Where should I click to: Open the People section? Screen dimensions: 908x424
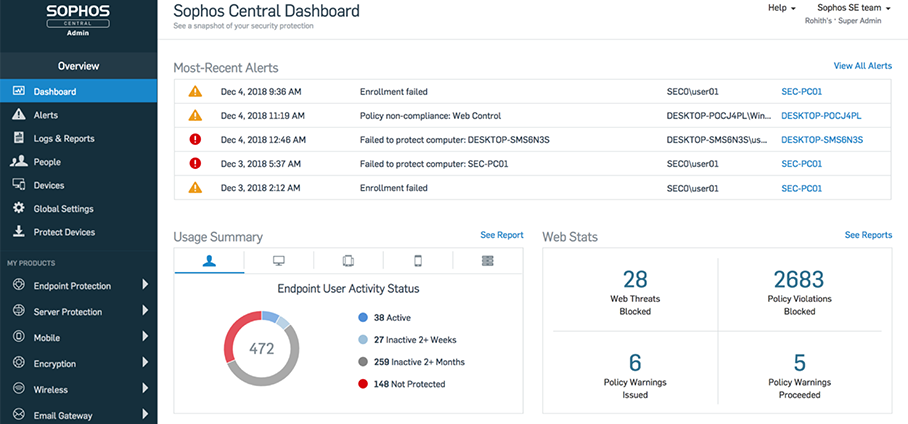coord(46,162)
